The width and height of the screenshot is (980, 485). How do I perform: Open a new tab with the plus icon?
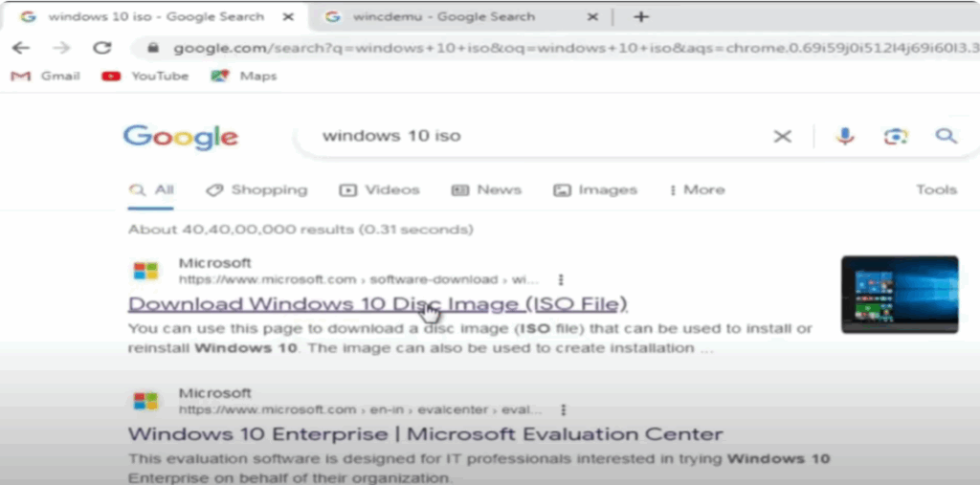[640, 17]
